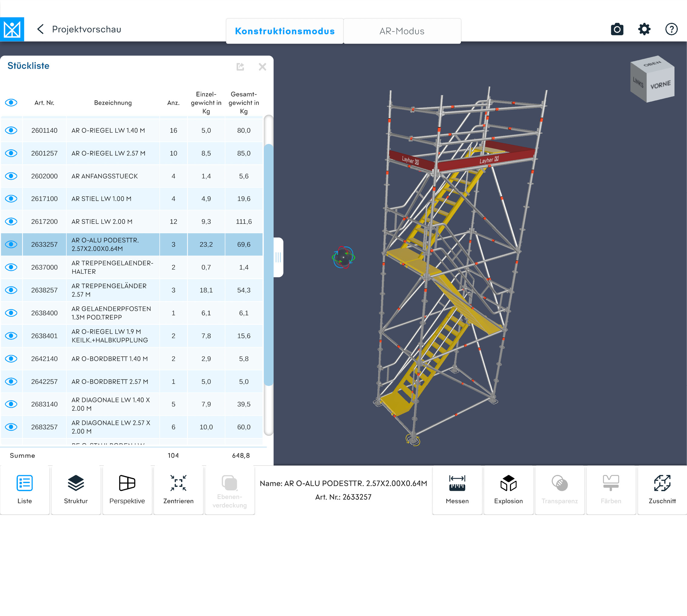Click the VORNE face of view cube
687x616 pixels.
coord(660,85)
